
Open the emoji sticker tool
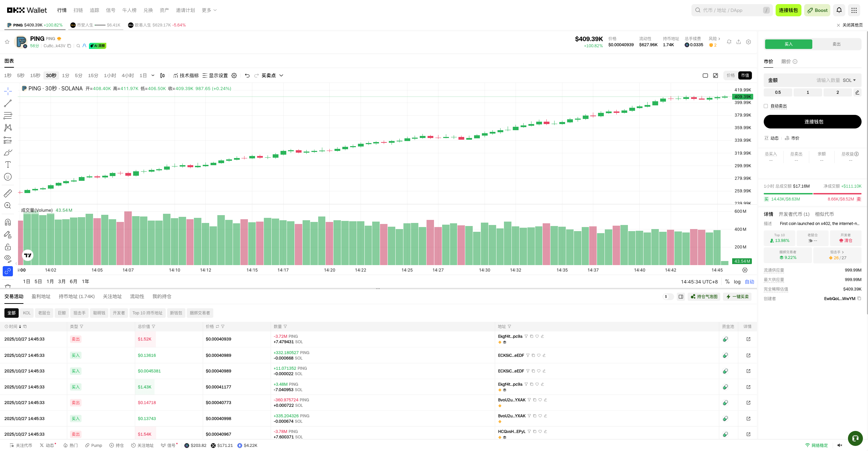tap(8, 177)
